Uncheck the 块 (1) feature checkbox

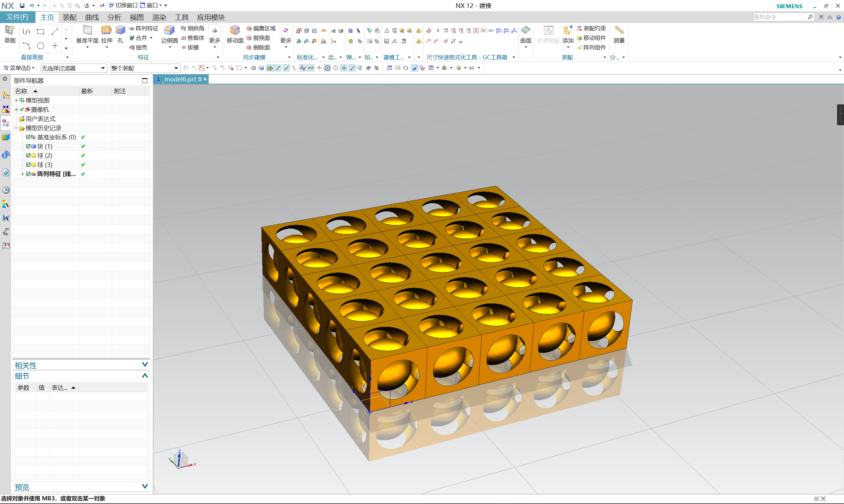tap(28, 146)
